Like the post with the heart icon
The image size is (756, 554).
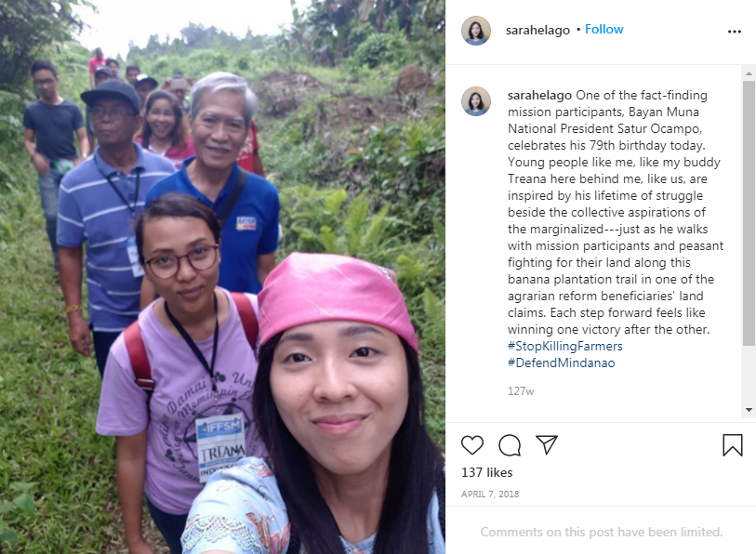472,445
